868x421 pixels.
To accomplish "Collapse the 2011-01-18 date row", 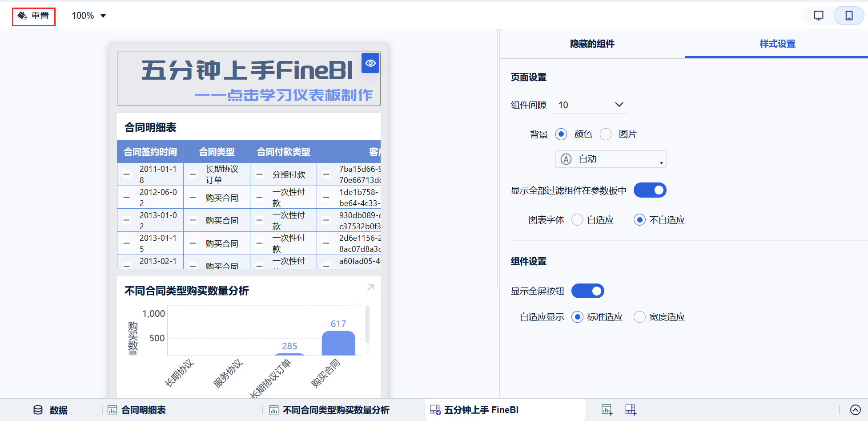I will (127, 174).
